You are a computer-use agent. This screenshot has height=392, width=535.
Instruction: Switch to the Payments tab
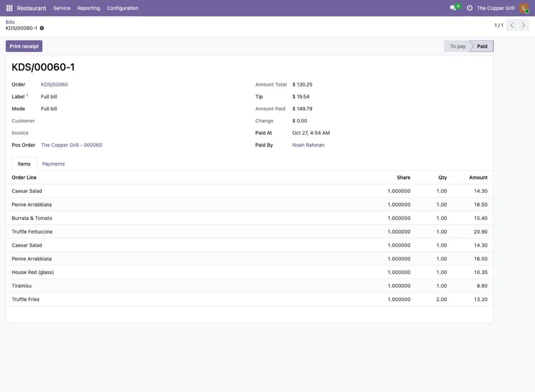pyautogui.click(x=54, y=164)
